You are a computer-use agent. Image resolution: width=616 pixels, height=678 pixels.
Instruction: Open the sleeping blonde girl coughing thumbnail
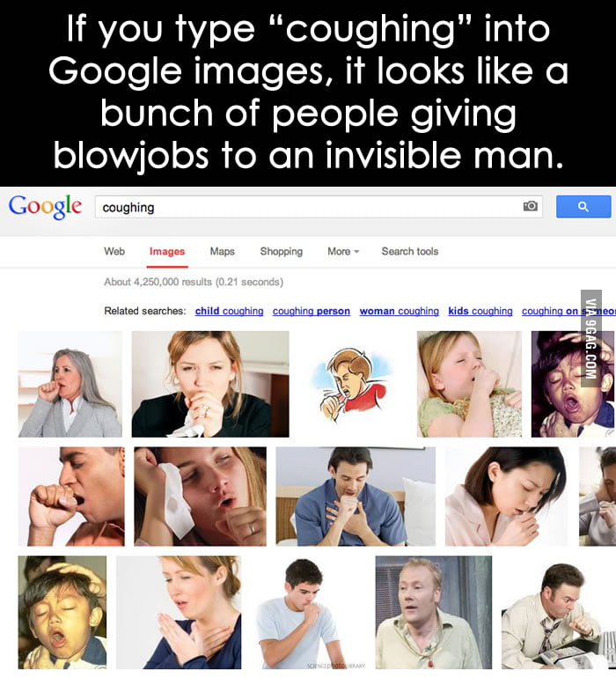click(469, 384)
